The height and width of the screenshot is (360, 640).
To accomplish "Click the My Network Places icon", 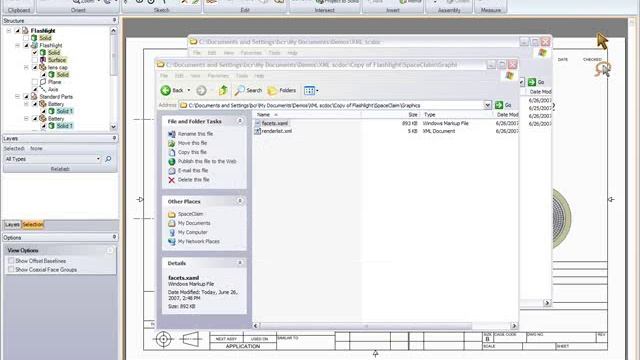I will tap(172, 242).
